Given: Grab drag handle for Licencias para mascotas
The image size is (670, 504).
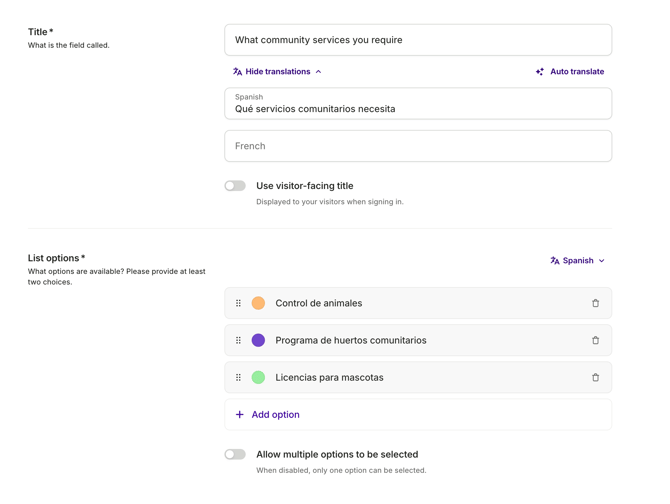Looking at the screenshot, I should 238,378.
